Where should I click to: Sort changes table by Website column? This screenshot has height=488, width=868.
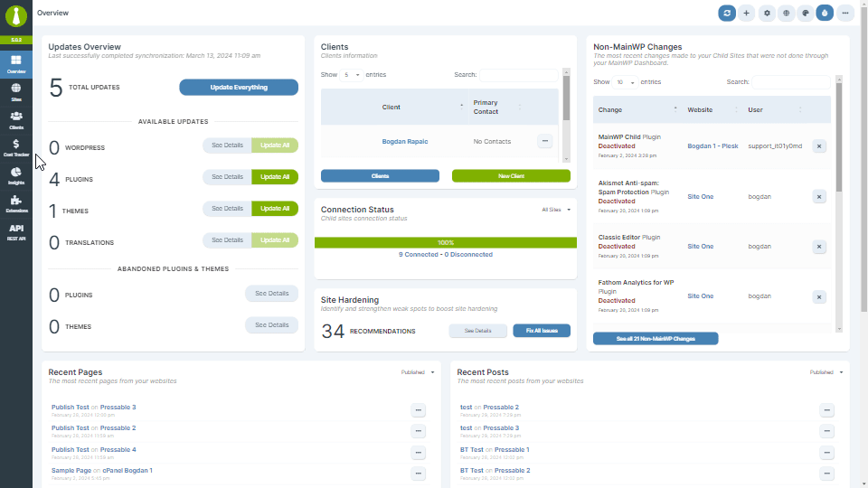[x=712, y=109]
